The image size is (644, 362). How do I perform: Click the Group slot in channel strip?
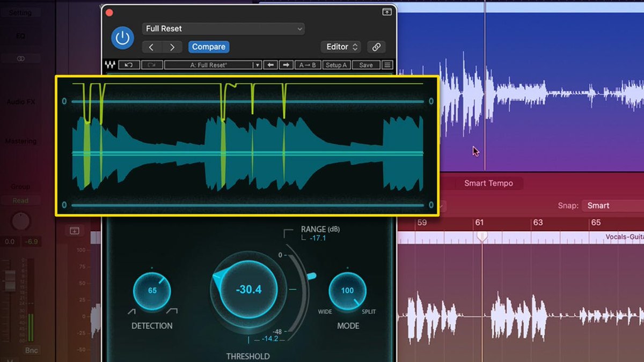coord(20,187)
